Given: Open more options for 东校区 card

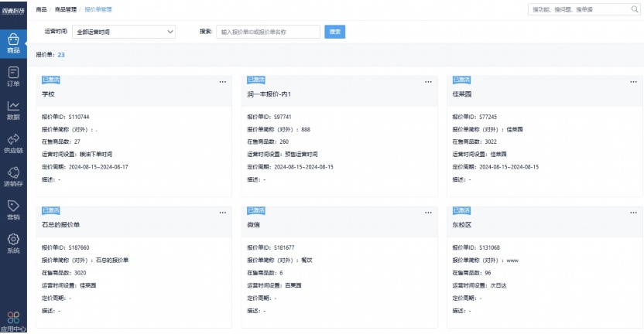Looking at the screenshot, I should coord(633,213).
